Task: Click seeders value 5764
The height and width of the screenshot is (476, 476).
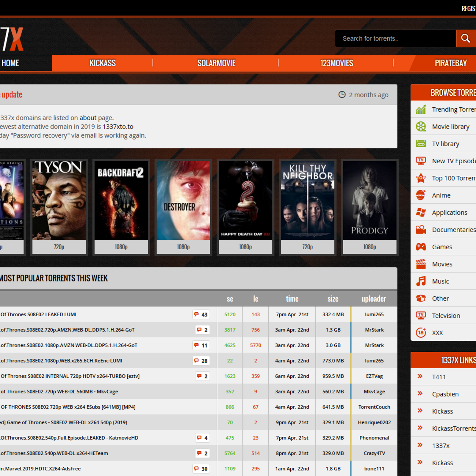Action: tap(230, 453)
